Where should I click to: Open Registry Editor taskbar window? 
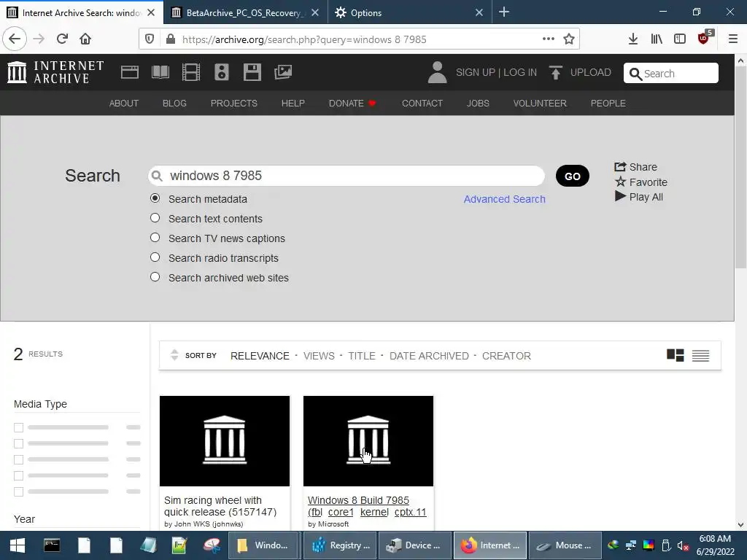[340, 545]
